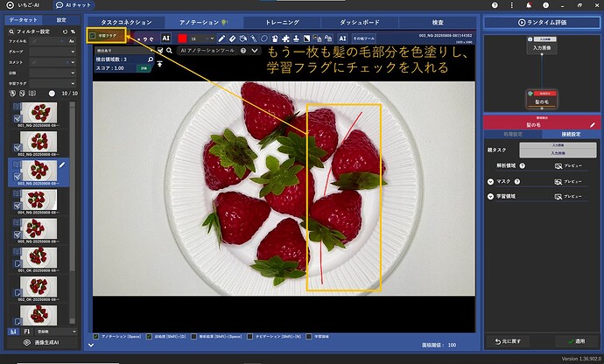Expand the 学習領域 section in right panel
The image size is (604, 364).
[490, 197]
